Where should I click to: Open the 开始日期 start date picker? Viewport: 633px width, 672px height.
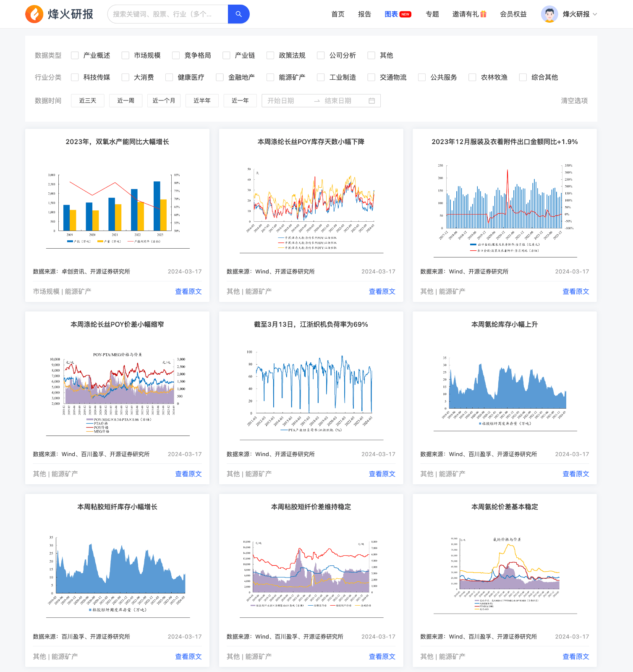click(285, 101)
